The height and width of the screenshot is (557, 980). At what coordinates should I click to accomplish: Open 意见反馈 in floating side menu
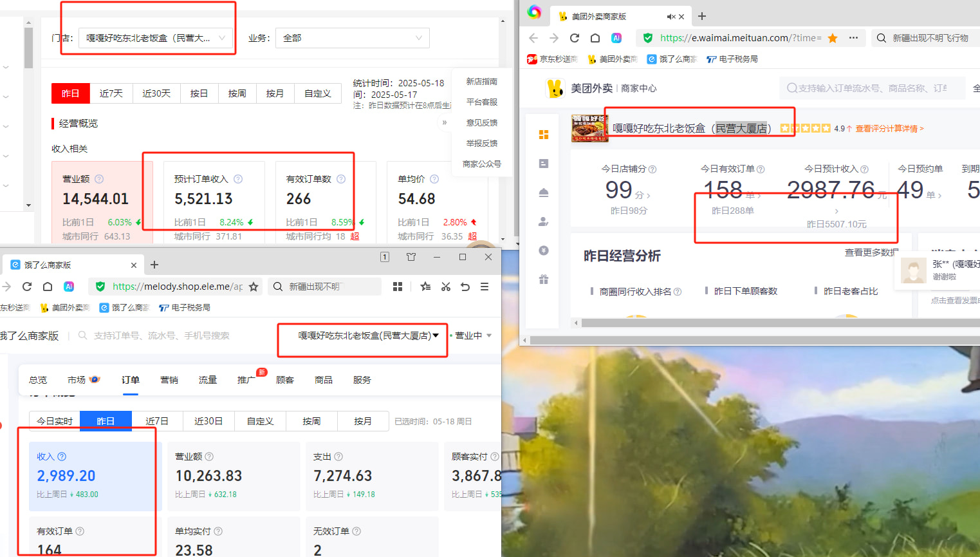482,122
